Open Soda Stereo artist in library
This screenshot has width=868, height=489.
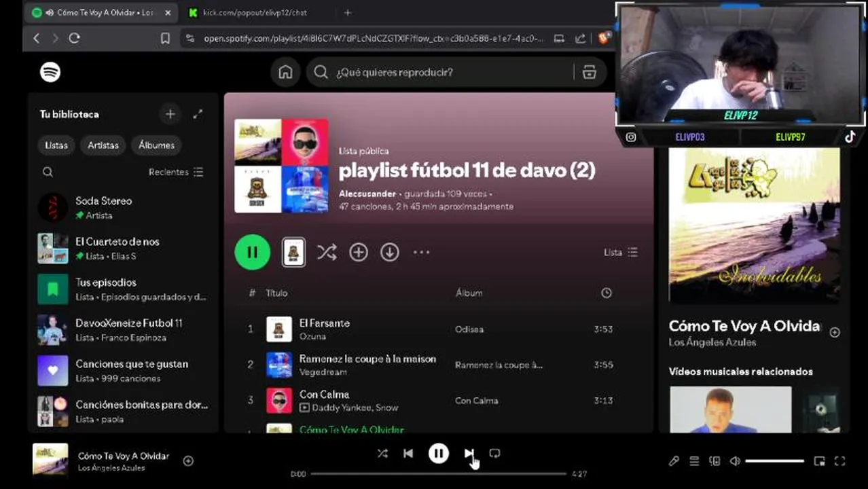pyautogui.click(x=123, y=207)
